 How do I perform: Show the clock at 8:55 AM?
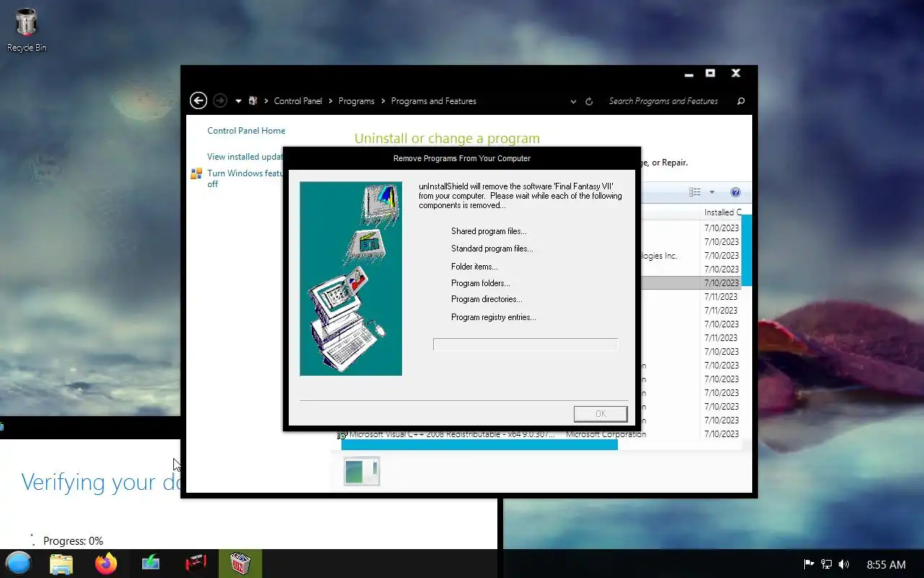pyautogui.click(x=886, y=564)
